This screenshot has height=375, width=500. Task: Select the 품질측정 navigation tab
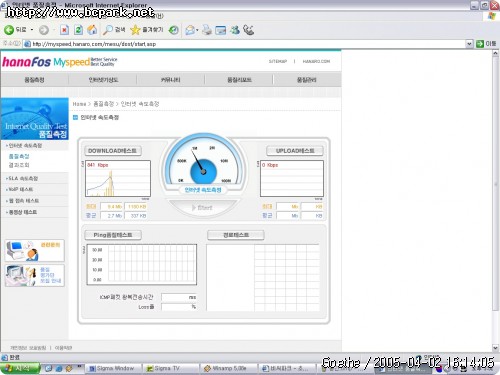(x=34, y=80)
